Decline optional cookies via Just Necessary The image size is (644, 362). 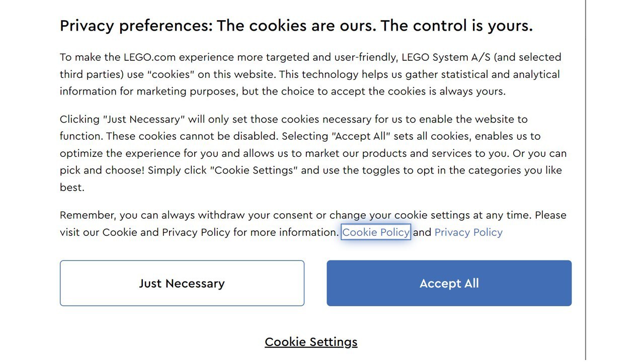pyautogui.click(x=182, y=283)
